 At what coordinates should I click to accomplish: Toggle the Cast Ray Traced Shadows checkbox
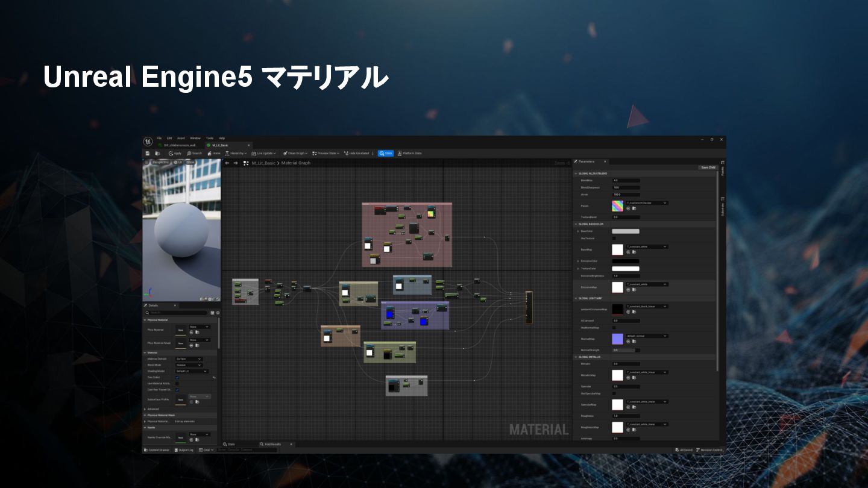click(x=177, y=390)
